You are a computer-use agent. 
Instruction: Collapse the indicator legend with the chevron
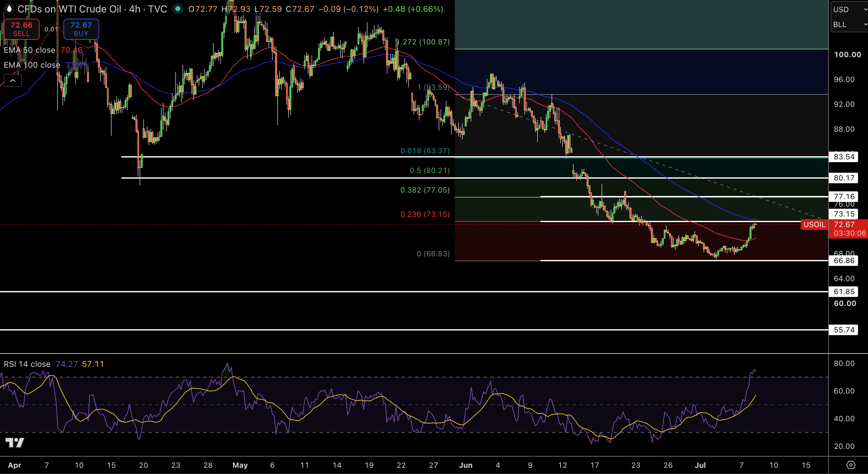(13, 80)
